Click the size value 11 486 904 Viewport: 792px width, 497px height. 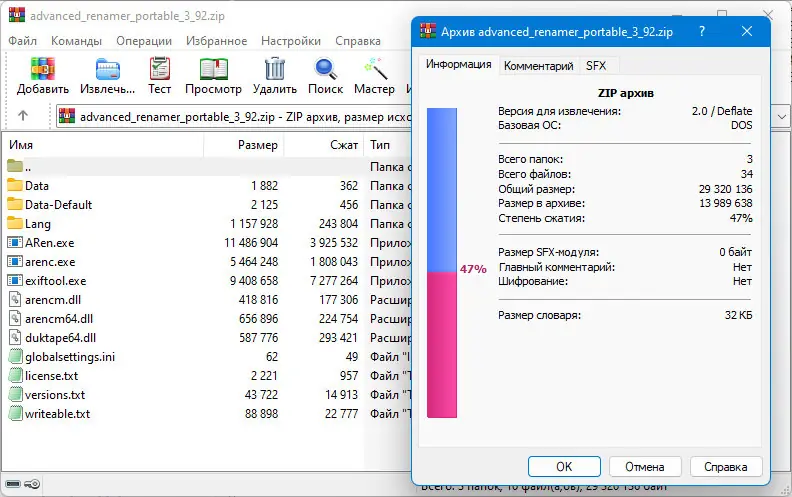[251, 242]
